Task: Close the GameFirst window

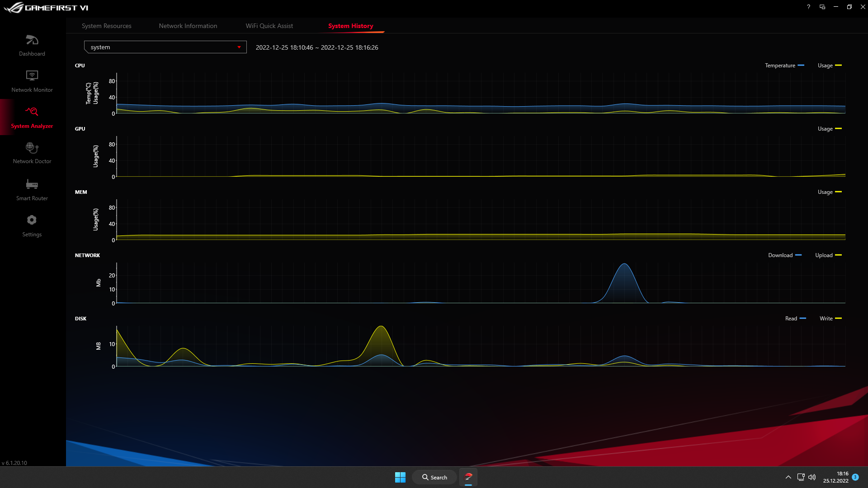Action: tap(863, 7)
